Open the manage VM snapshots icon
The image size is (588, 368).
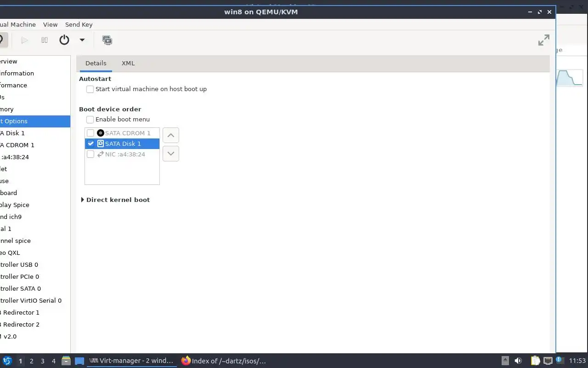coord(107,40)
